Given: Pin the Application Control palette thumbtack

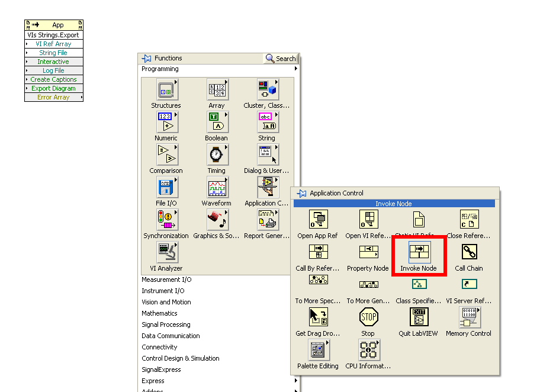Looking at the screenshot, I should [x=301, y=194].
